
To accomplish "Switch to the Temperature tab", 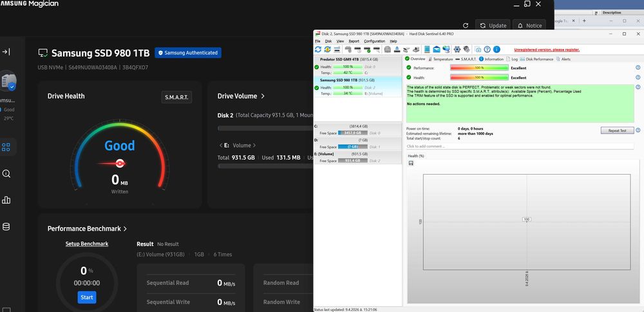I will [440, 59].
